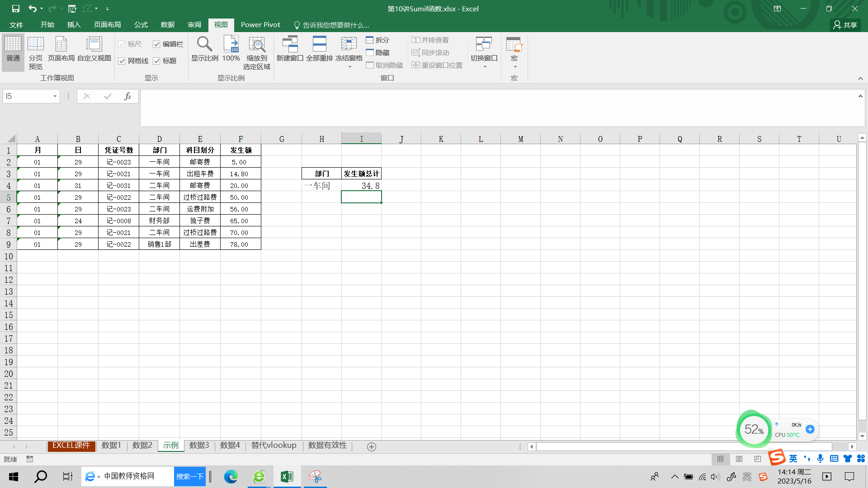Collapse the ribbon with the chevron

(x=860, y=79)
